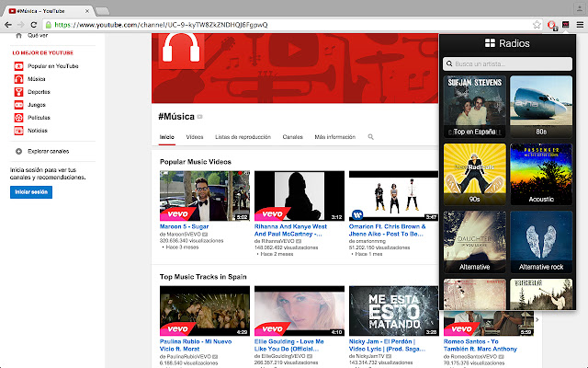Click the channel search magnifier icon

[371, 137]
